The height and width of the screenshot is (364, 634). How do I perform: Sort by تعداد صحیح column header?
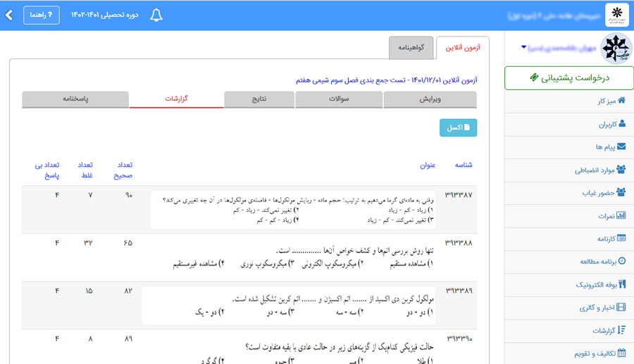(x=123, y=170)
